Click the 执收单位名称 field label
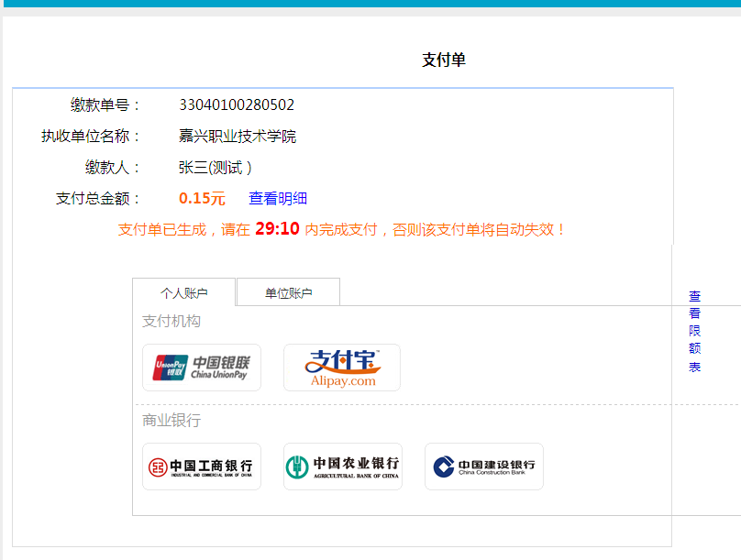Viewport: 741px width, 560px height. point(91,136)
